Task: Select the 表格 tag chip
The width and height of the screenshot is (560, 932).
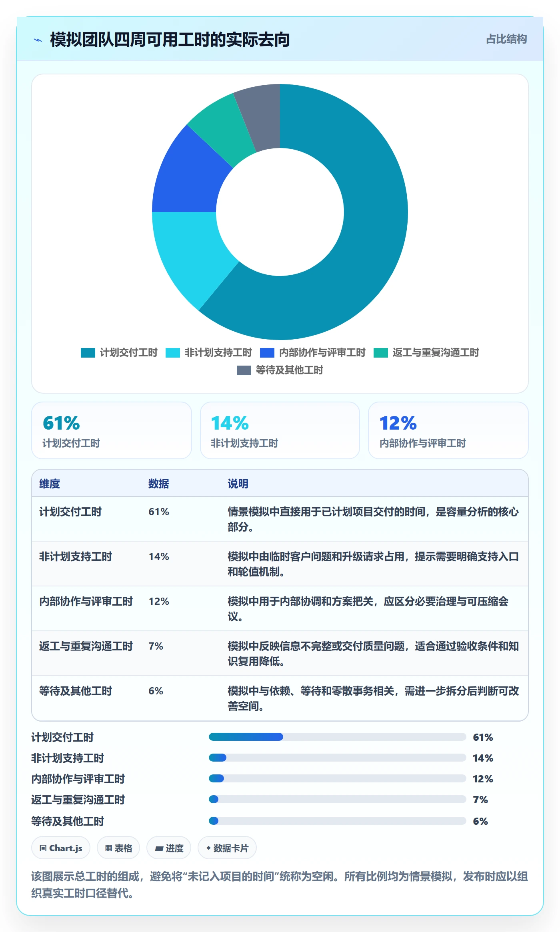Action: click(118, 848)
